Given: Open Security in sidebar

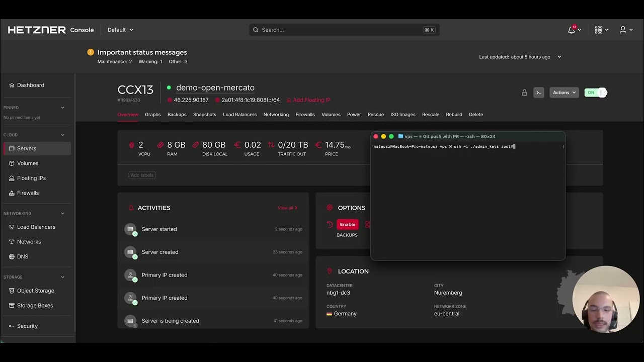Looking at the screenshot, I should click(37, 326).
